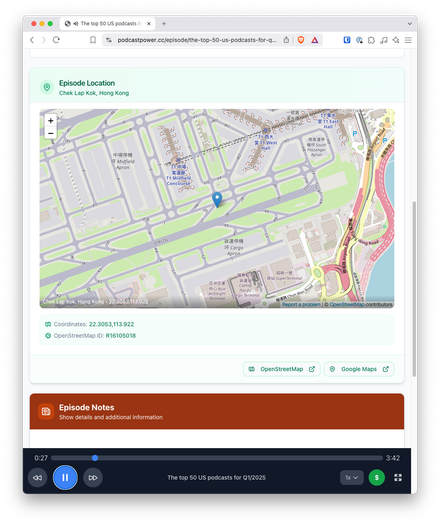Click the Episode Location pin icon
Viewport: 440px width, 524px height.
pos(47,88)
